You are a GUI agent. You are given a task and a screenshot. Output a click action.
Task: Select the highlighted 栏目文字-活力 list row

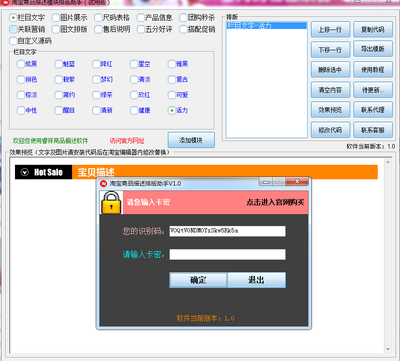point(266,26)
